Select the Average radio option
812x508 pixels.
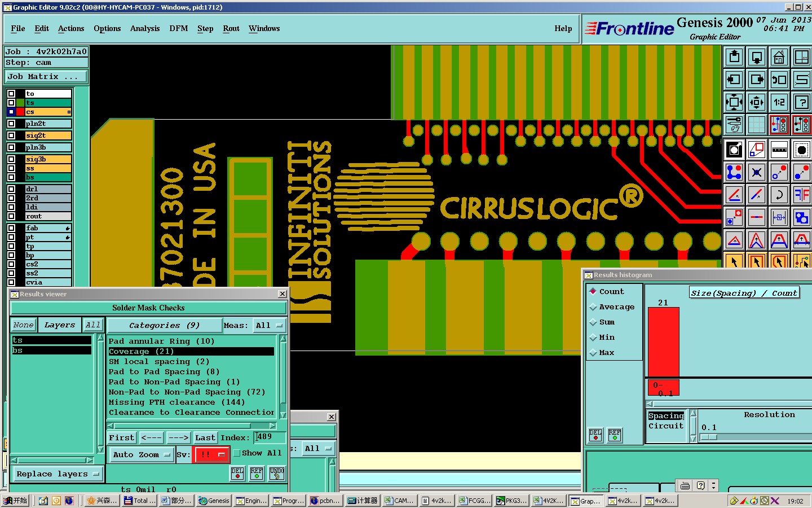593,307
